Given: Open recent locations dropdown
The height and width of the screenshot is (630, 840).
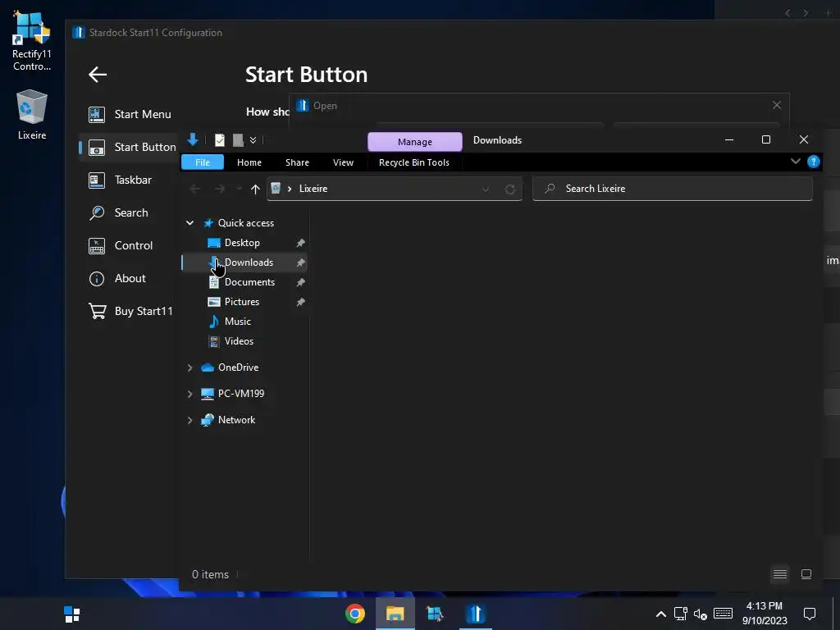Looking at the screenshot, I should (x=240, y=189).
